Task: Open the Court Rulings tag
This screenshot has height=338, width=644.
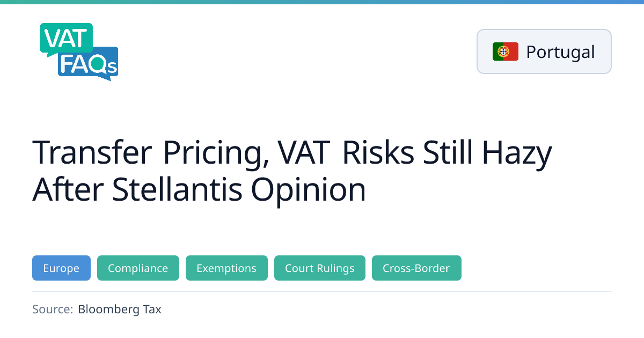Action: (319, 268)
